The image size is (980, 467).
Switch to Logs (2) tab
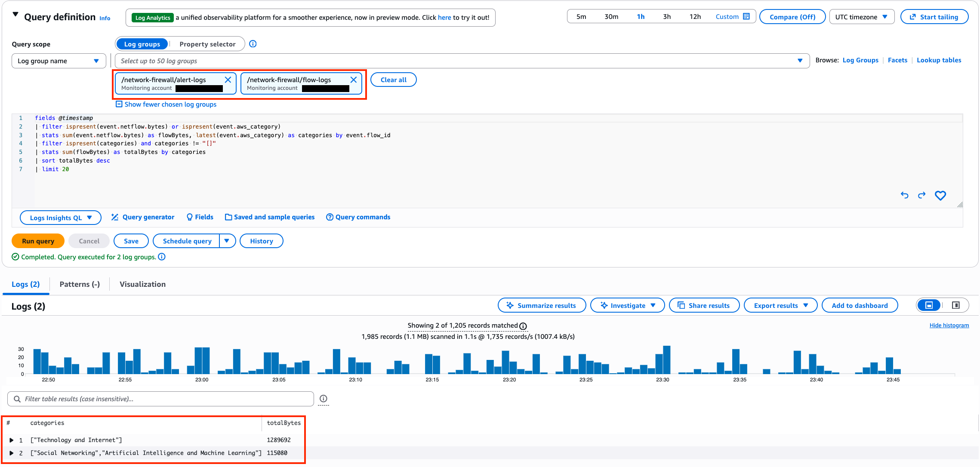point(26,284)
